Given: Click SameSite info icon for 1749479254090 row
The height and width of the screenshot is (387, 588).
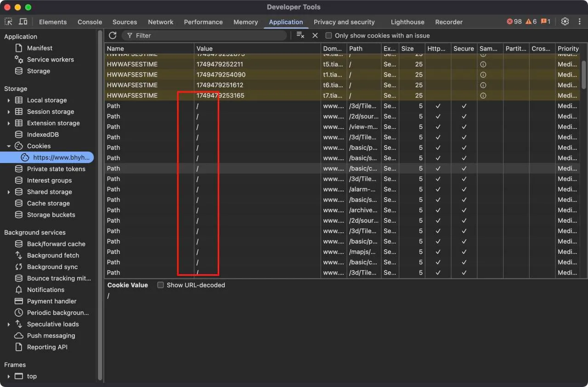Looking at the screenshot, I should pos(483,75).
